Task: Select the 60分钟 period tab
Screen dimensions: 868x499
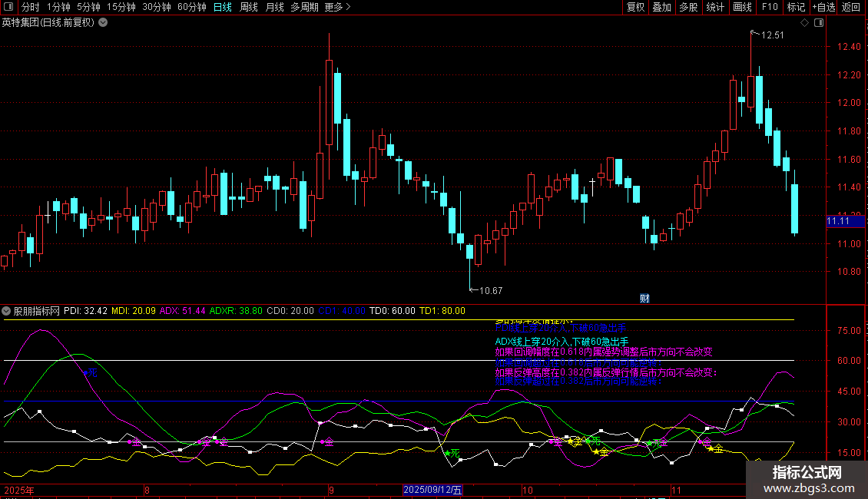Action: click(x=191, y=7)
